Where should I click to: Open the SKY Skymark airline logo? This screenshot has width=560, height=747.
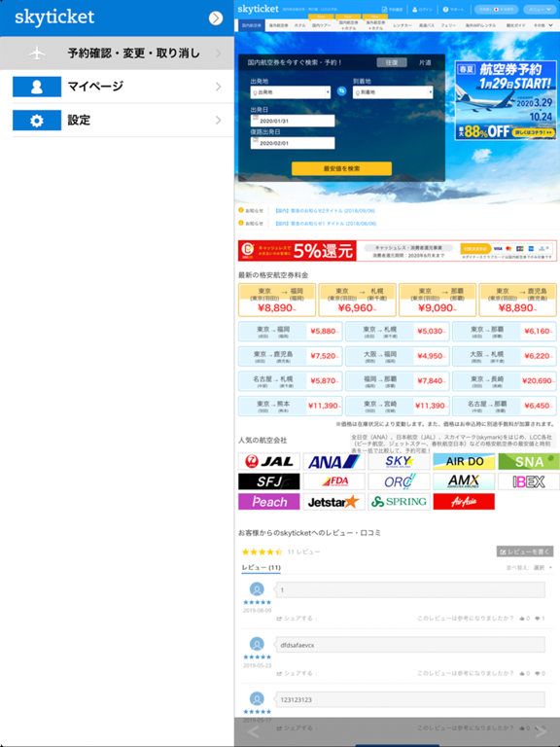pos(399,461)
